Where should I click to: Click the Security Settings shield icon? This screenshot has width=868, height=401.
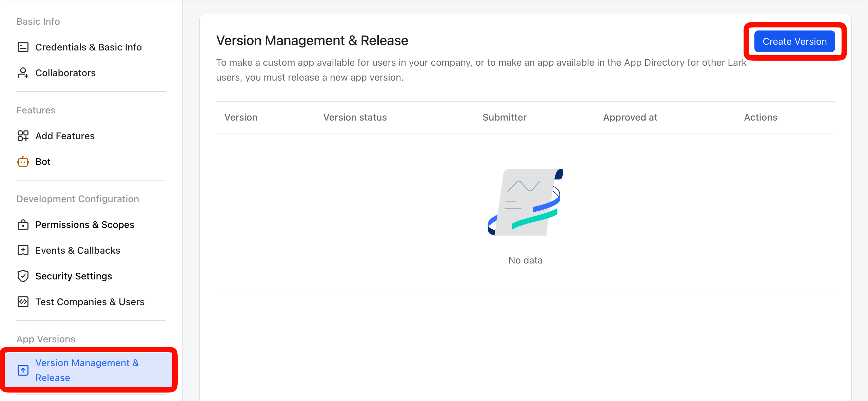point(23,276)
